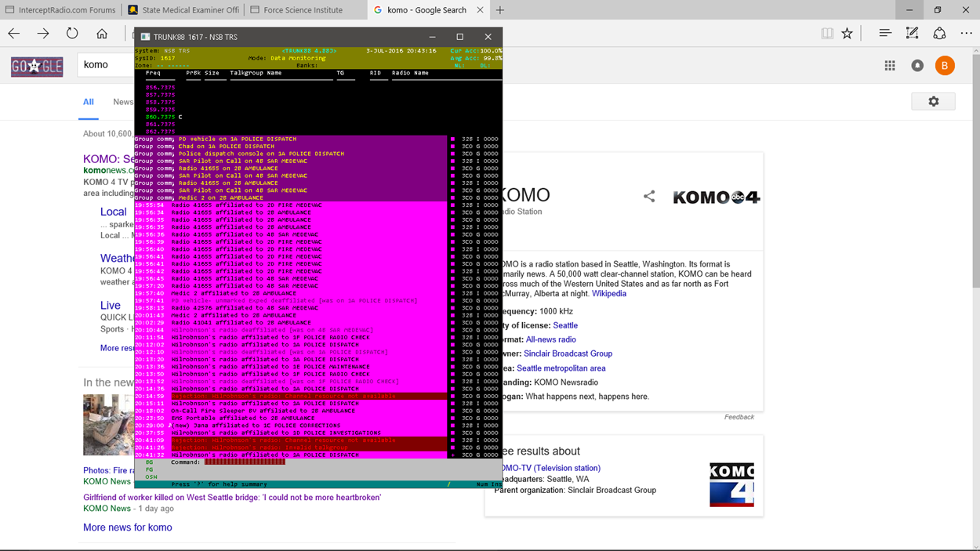Select On-Call Fire Sleeper BV log line
The width and height of the screenshot is (980, 551).
[x=291, y=411]
